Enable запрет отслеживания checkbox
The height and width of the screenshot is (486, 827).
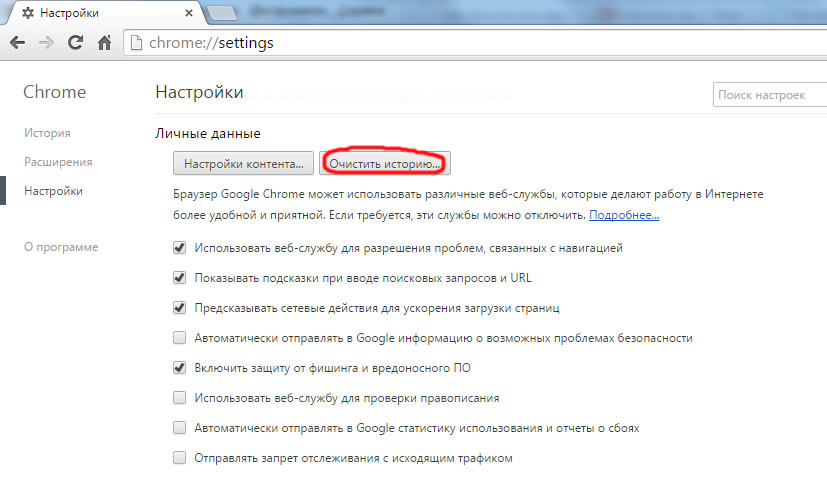179,458
